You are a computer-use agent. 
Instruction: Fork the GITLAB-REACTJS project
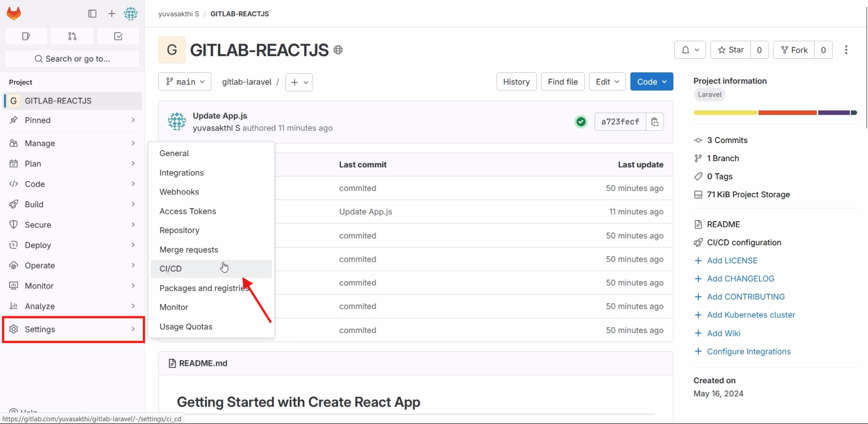[793, 49]
